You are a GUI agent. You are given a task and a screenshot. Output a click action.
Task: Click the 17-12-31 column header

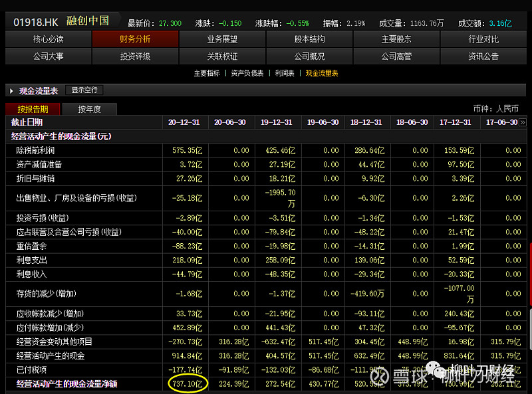pos(456,122)
